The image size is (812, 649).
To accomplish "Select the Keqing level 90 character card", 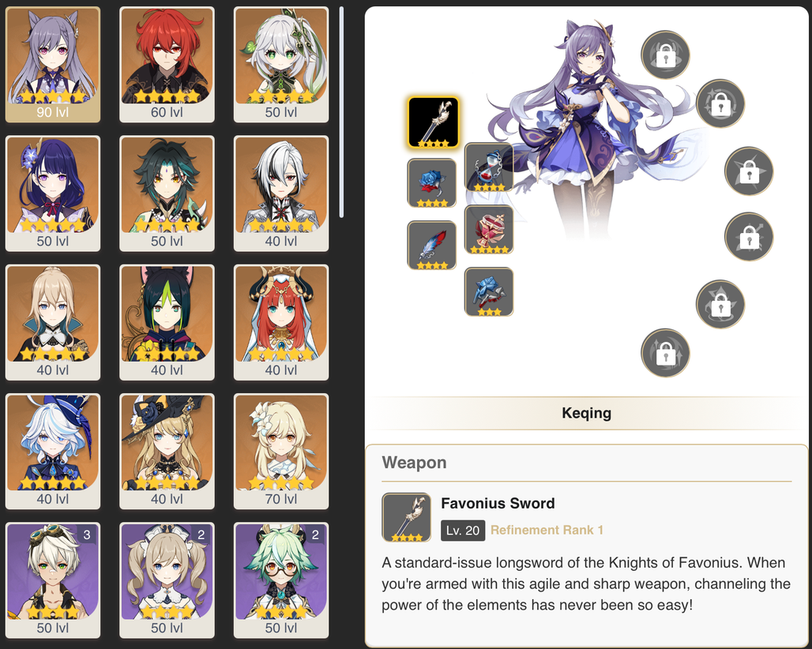I will pyautogui.click(x=53, y=65).
